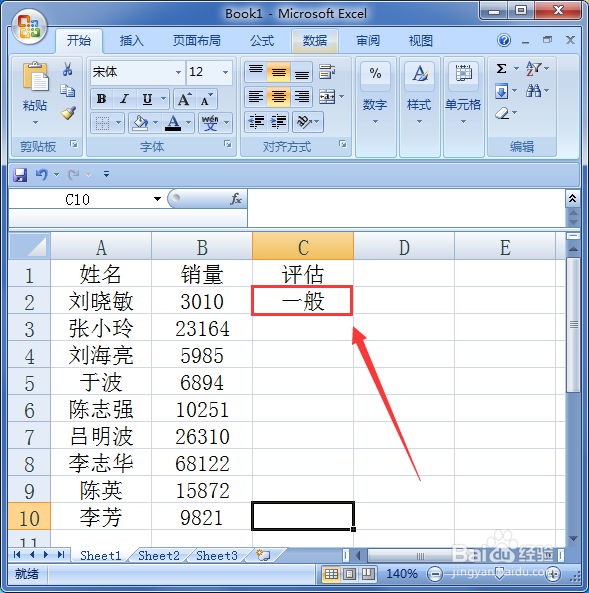Switch to 开始 tab
The image size is (589, 593).
(79, 40)
